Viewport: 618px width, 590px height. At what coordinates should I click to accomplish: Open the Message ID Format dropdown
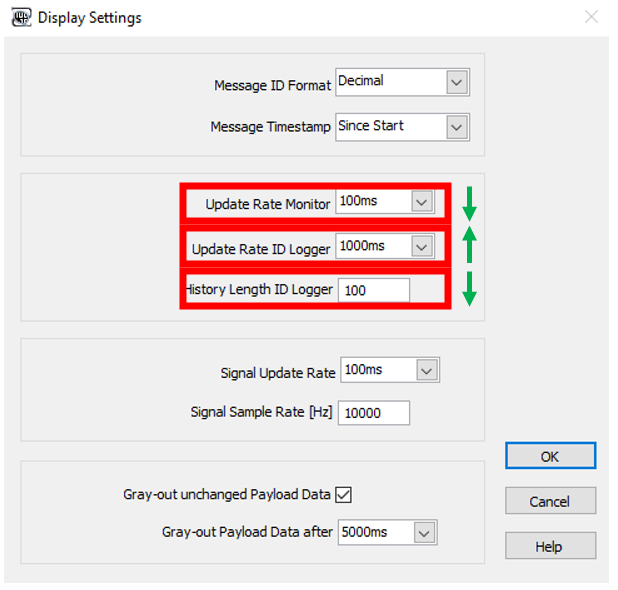point(456,82)
